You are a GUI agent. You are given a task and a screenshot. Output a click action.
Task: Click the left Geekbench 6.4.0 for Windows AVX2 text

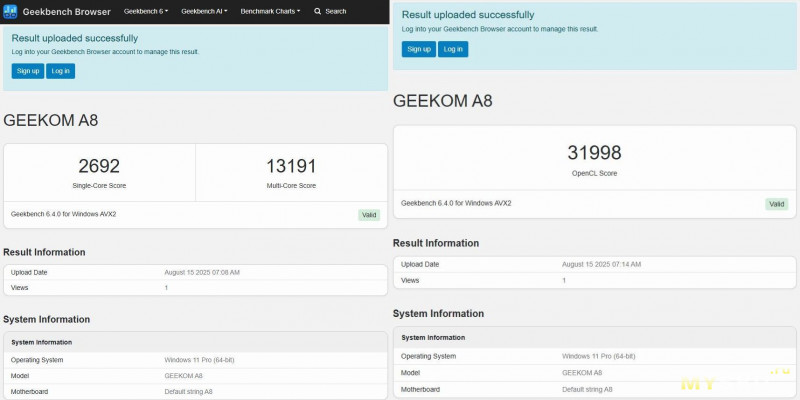tap(63, 214)
